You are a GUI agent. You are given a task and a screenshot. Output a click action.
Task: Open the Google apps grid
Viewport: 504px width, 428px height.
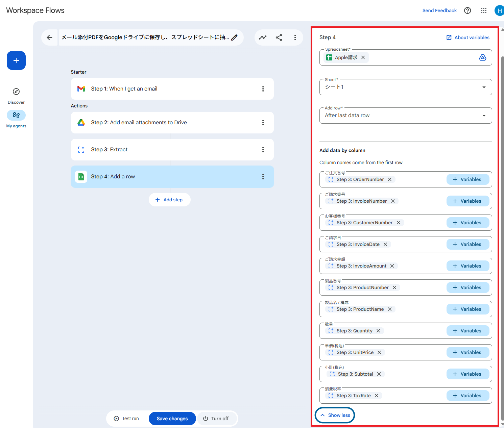click(484, 10)
